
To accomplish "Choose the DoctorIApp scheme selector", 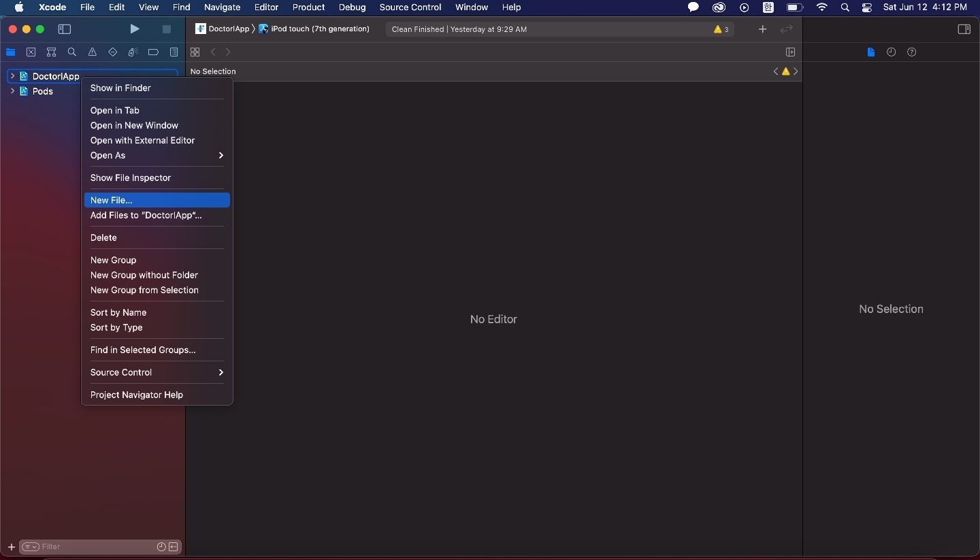I will pos(223,29).
